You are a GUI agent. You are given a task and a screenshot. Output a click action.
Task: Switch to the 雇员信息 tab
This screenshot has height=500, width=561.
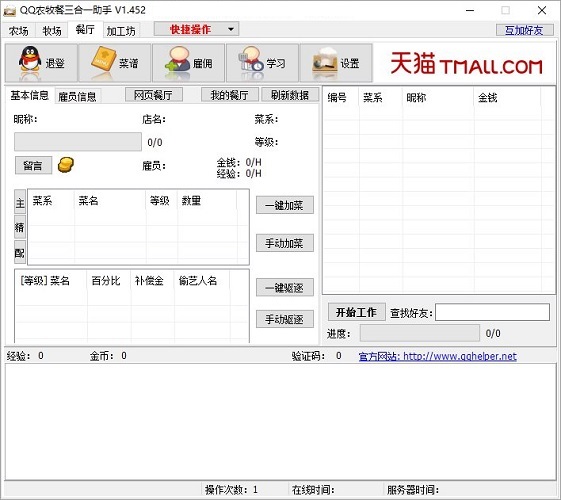click(77, 96)
